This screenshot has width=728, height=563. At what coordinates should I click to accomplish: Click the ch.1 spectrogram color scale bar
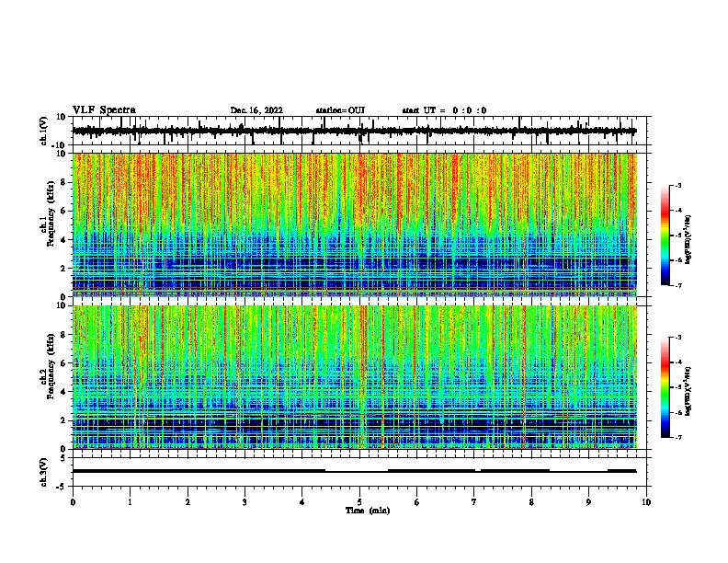click(x=665, y=236)
